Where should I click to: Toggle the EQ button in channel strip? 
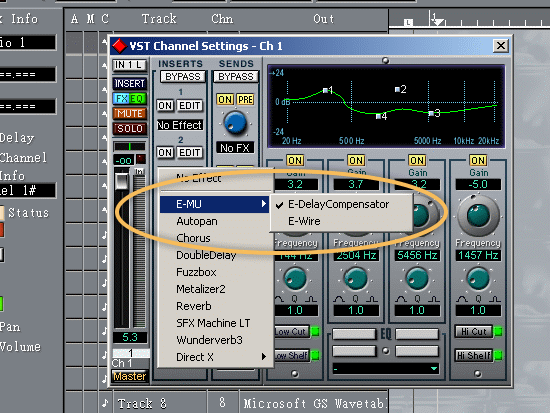(138, 99)
